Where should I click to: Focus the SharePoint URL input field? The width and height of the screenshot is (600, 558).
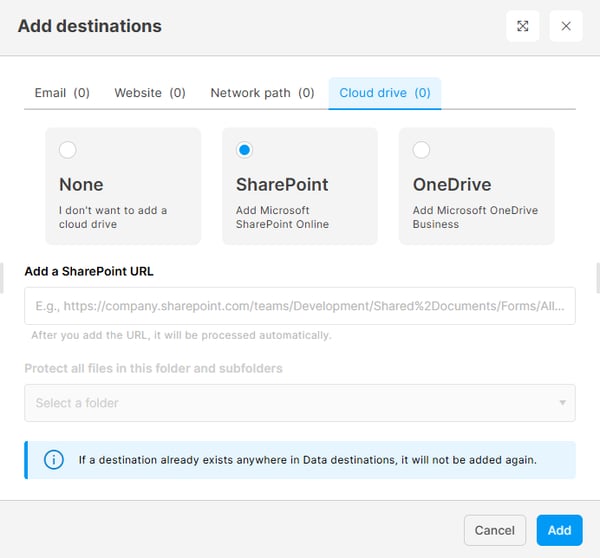[x=300, y=306]
